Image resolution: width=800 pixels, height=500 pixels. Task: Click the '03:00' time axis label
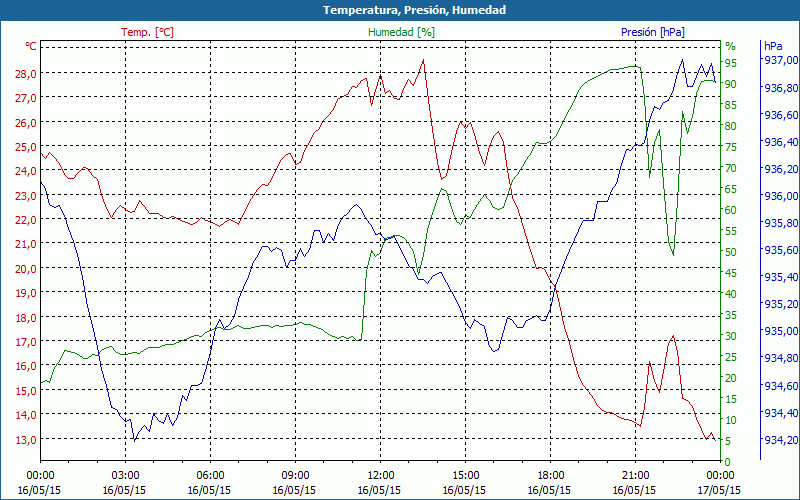point(125,477)
